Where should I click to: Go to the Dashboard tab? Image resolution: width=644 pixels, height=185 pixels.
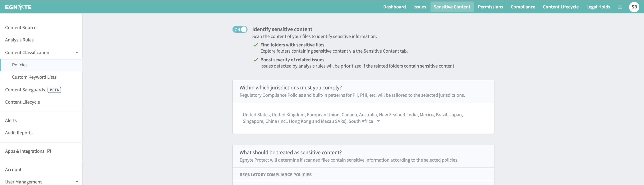pos(394,7)
